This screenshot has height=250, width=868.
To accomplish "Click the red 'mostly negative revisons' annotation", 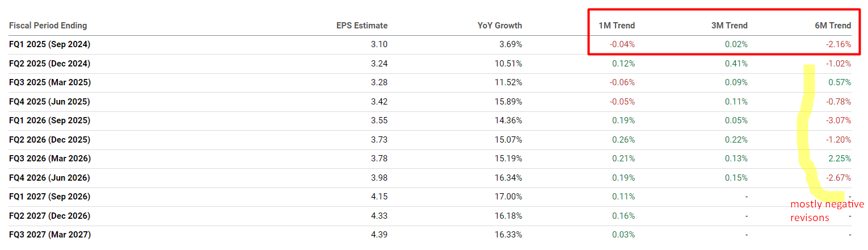I will tap(827, 210).
